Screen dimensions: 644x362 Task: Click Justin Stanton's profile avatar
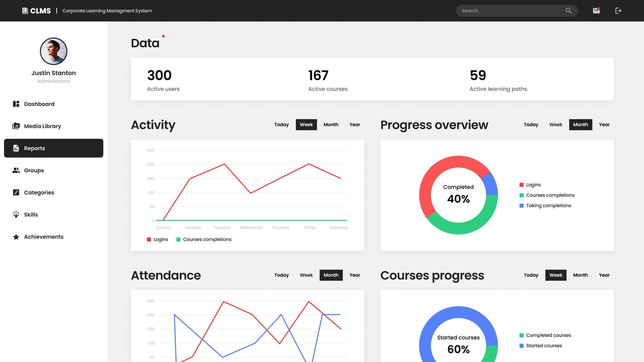[x=54, y=51]
